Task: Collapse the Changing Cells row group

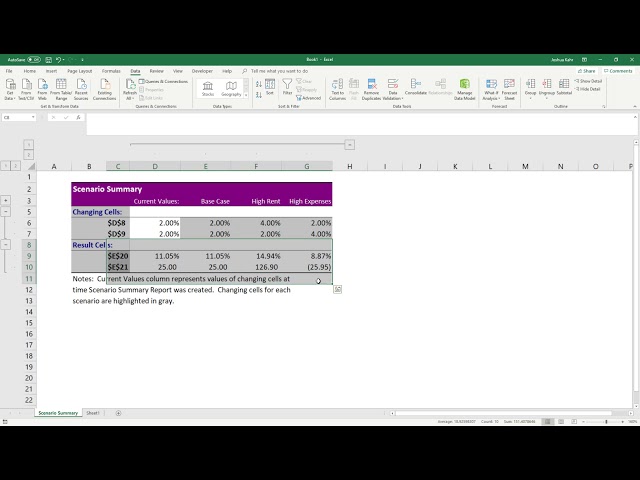Action: [x=6, y=211]
